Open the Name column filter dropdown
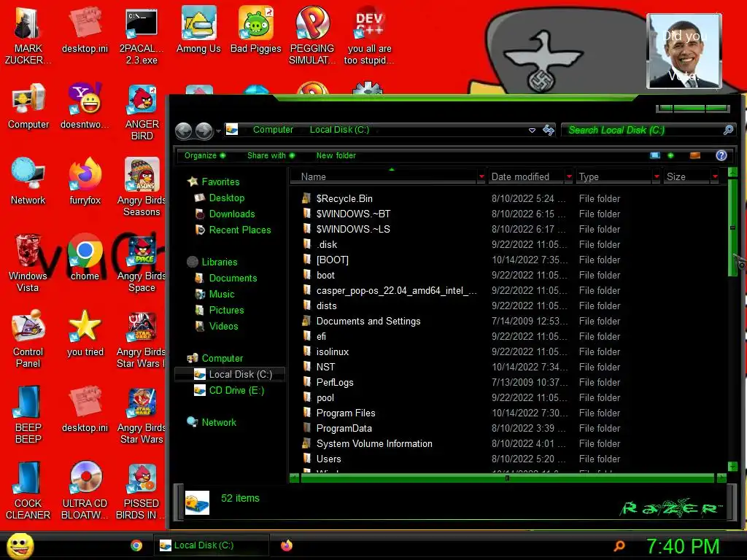Viewport: 747px width, 560px height. (x=481, y=176)
